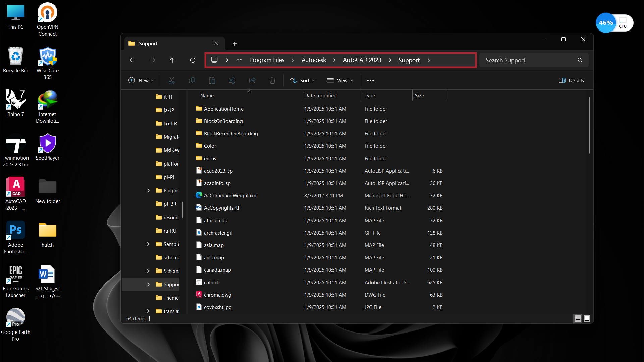
Task: Click the file list vertical scrollbar
Action: 590,125
